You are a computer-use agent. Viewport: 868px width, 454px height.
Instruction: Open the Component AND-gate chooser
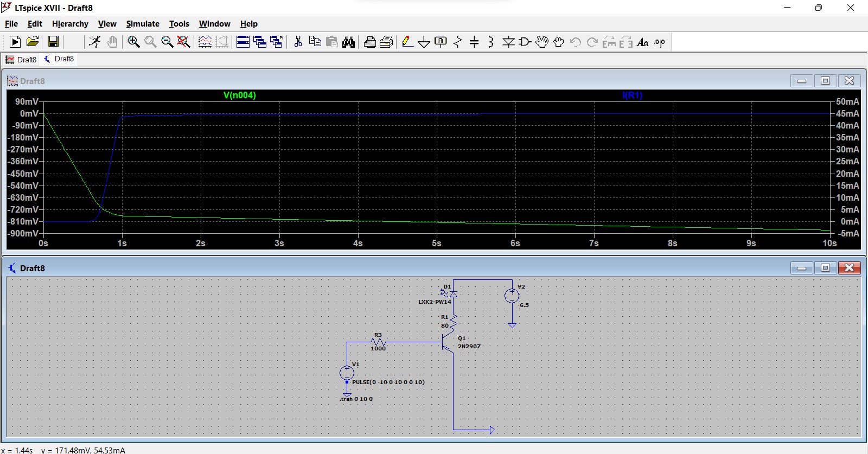coord(525,42)
